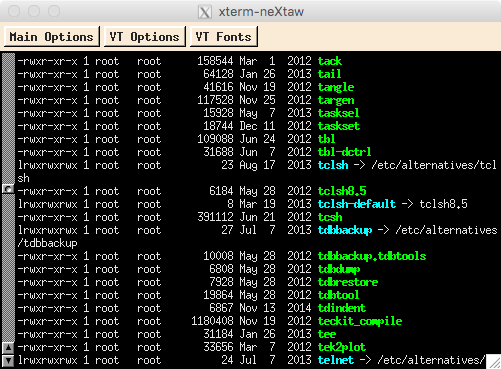Open the VT Fonts menu
The image size is (501, 369).
coord(224,37)
